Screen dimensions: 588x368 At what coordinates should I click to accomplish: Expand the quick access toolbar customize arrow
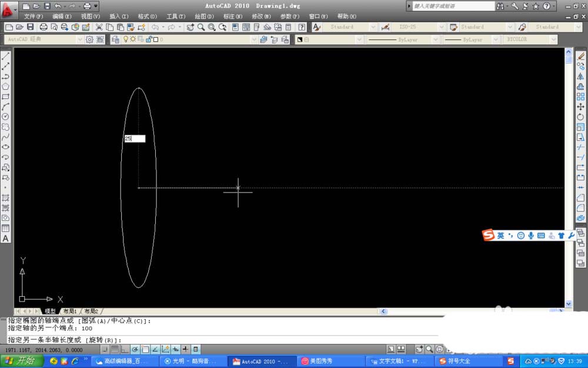coord(96,6)
